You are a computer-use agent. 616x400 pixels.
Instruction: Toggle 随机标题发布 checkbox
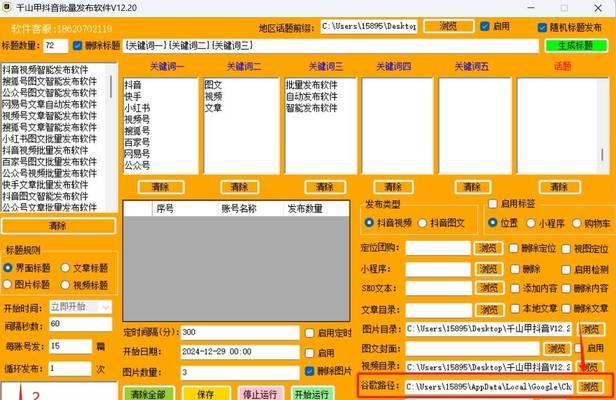542,27
